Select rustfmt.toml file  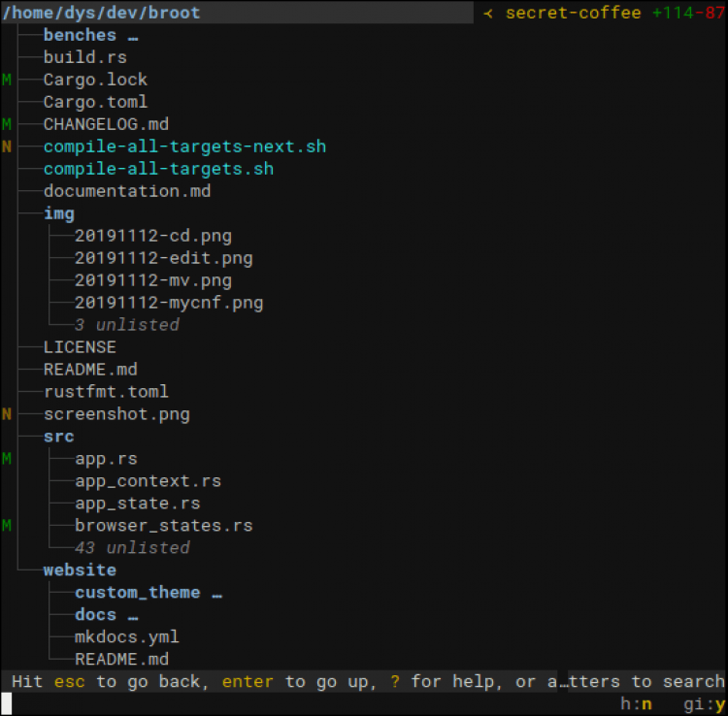107,392
